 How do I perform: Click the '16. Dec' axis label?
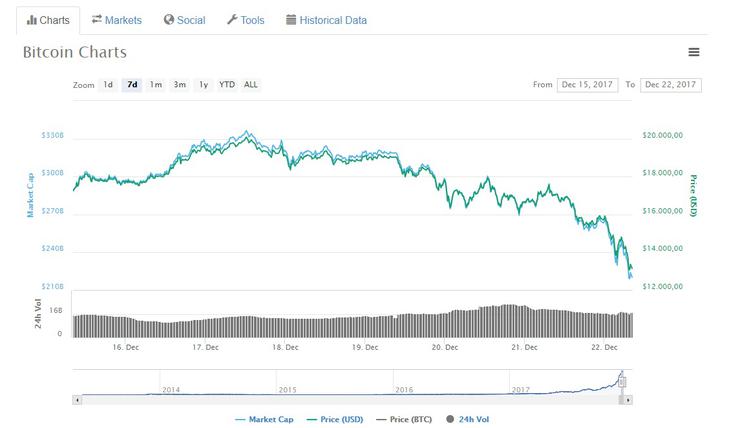[x=126, y=347]
